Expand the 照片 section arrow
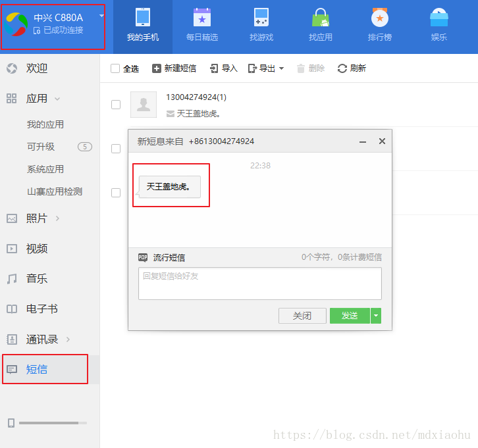Image resolution: width=478 pixels, height=448 pixels. (x=57, y=218)
